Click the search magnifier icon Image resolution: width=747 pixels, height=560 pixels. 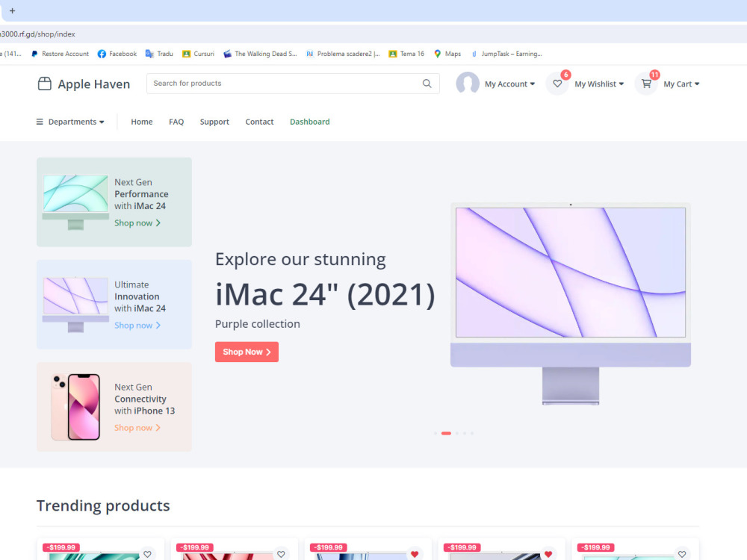tap(427, 84)
